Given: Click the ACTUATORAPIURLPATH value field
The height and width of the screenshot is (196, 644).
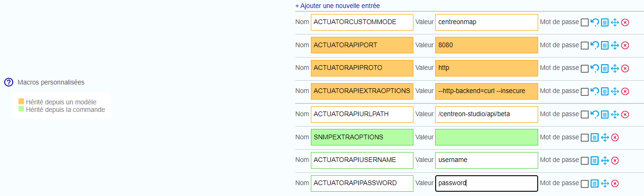Looking at the screenshot, I should (486, 114).
